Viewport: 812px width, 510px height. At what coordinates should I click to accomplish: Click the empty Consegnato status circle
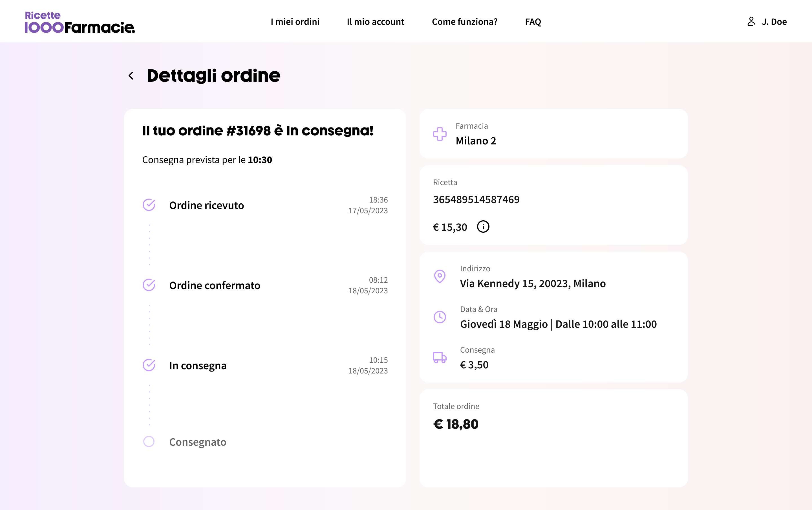(x=149, y=441)
